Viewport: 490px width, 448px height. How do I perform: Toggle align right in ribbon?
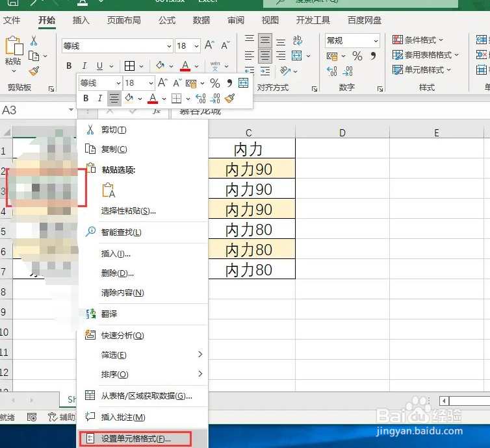click(x=281, y=56)
